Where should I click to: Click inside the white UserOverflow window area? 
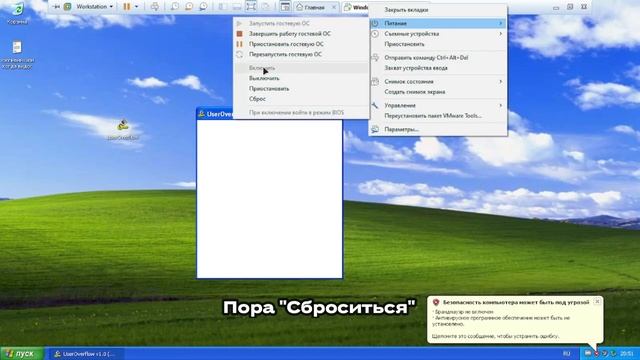tap(269, 199)
